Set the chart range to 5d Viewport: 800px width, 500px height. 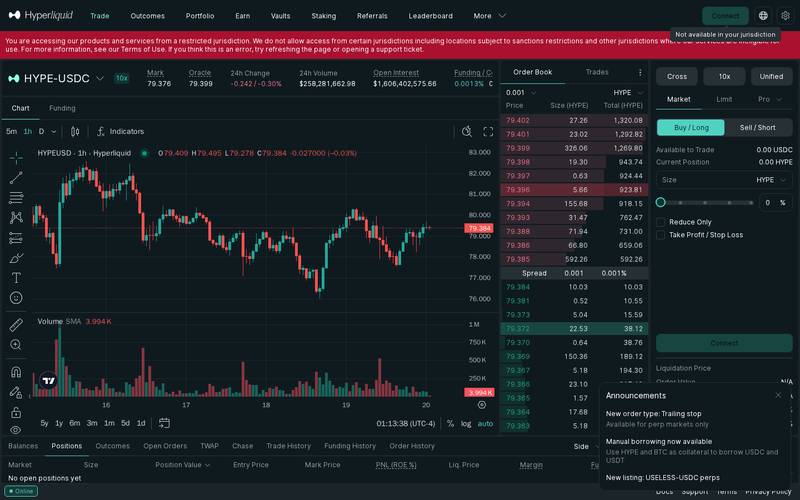(x=125, y=423)
